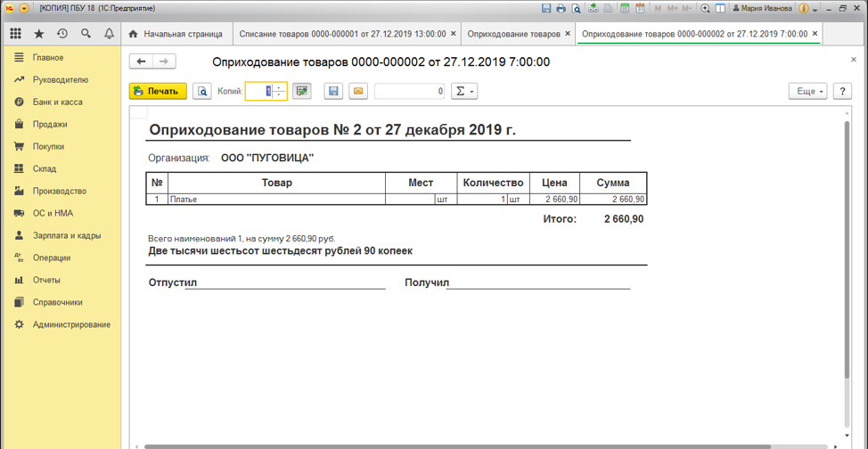
Task: Expand the dropdown arrow beside info icon
Action: [815, 9]
